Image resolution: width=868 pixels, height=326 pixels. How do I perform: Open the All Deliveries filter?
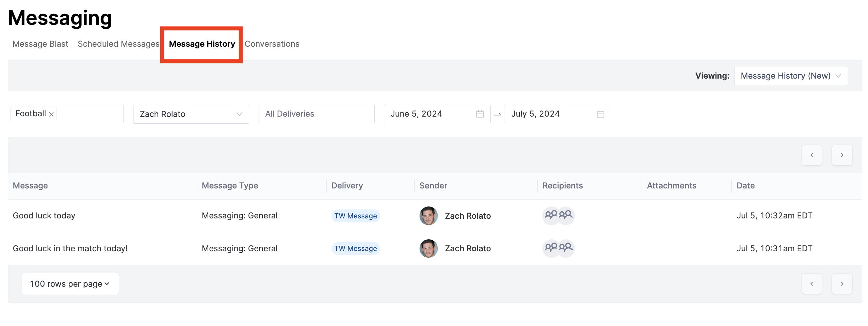pyautogui.click(x=316, y=114)
